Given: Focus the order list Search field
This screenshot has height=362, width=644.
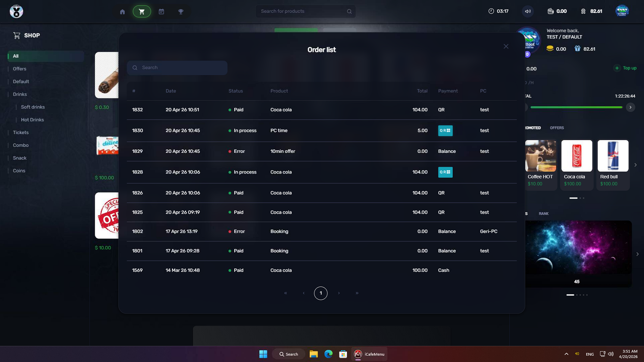Looking at the screenshot, I should pyautogui.click(x=177, y=68).
